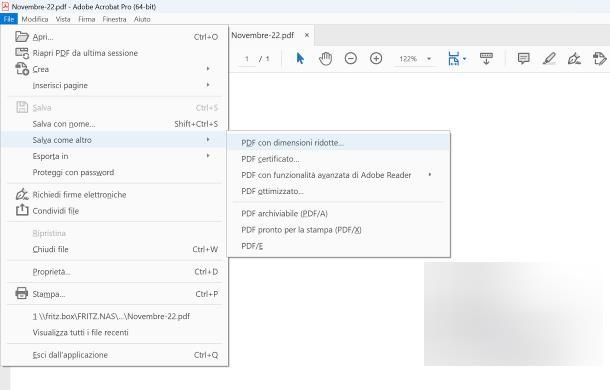610x390 pixels.
Task: Click the Condividi file share icon
Action: 22,210
